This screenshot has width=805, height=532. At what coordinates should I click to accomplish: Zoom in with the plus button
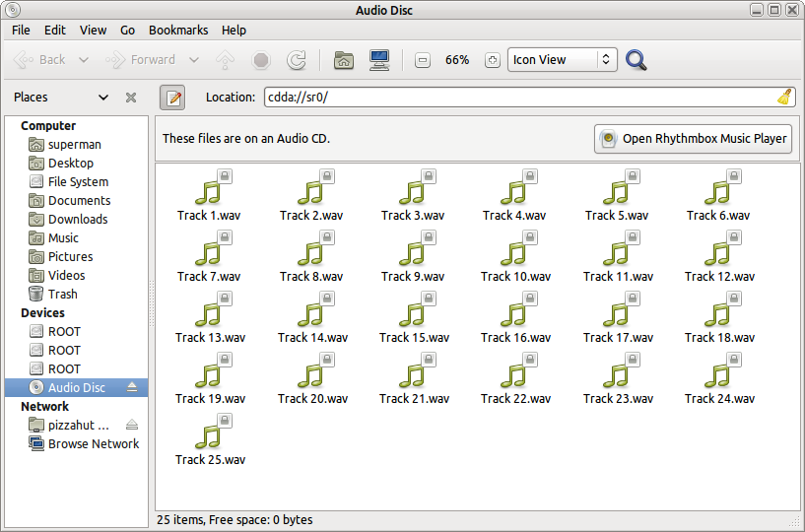(492, 60)
